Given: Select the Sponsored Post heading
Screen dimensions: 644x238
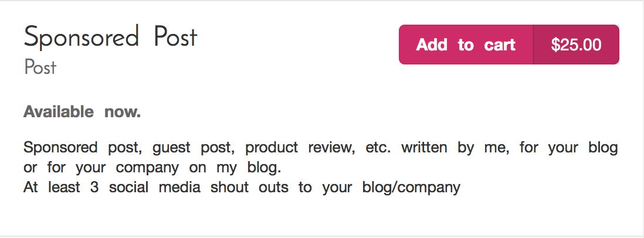Looking at the screenshot, I should (x=110, y=37).
